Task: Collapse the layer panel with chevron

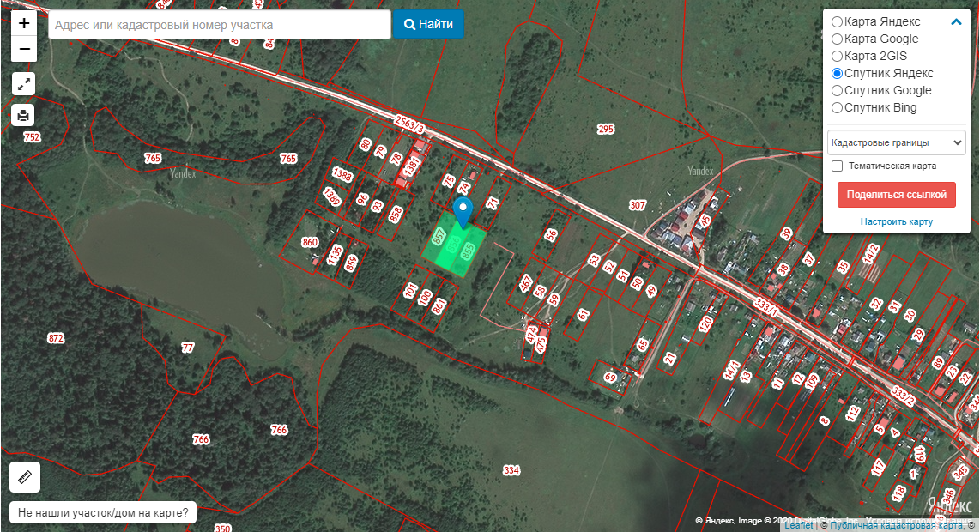Action: (956, 21)
